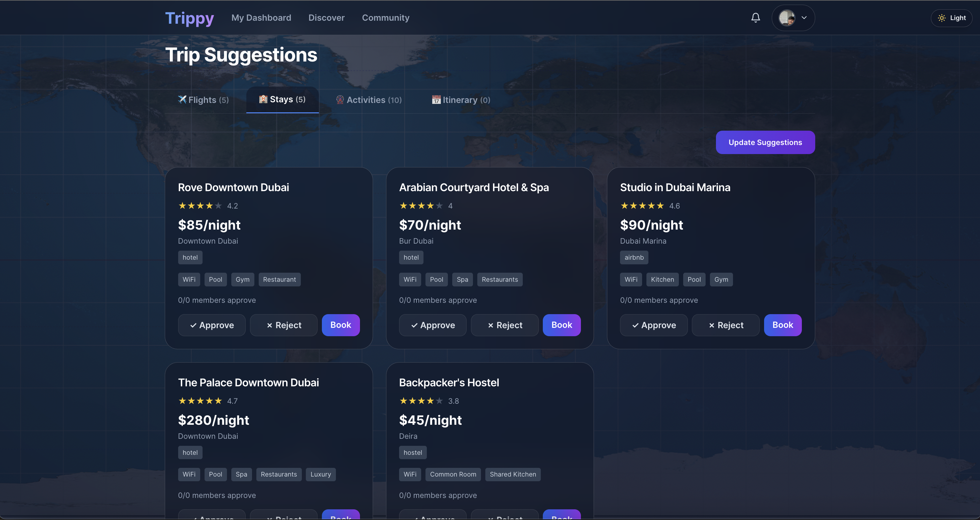Viewport: 980px width, 520px height.
Task: Select the Stays tab
Action: tap(282, 100)
